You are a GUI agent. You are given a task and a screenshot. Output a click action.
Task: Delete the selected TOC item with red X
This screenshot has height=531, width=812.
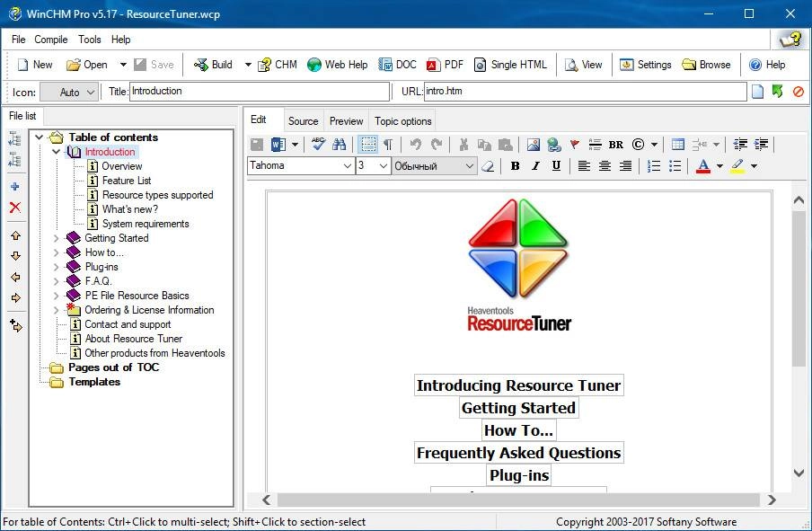[15, 208]
